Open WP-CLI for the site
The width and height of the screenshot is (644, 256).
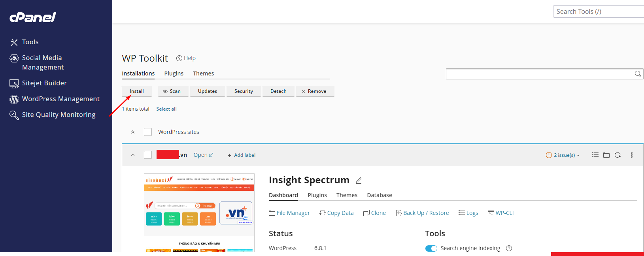(x=501, y=213)
